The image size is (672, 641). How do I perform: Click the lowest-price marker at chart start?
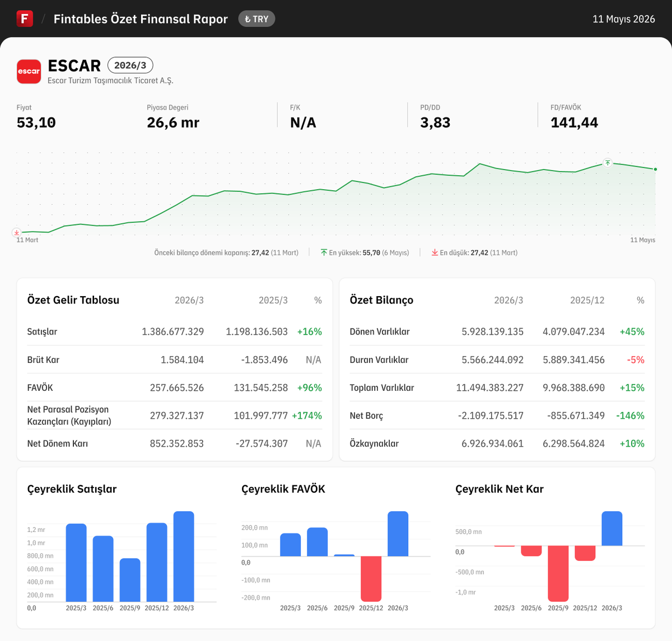17,232
